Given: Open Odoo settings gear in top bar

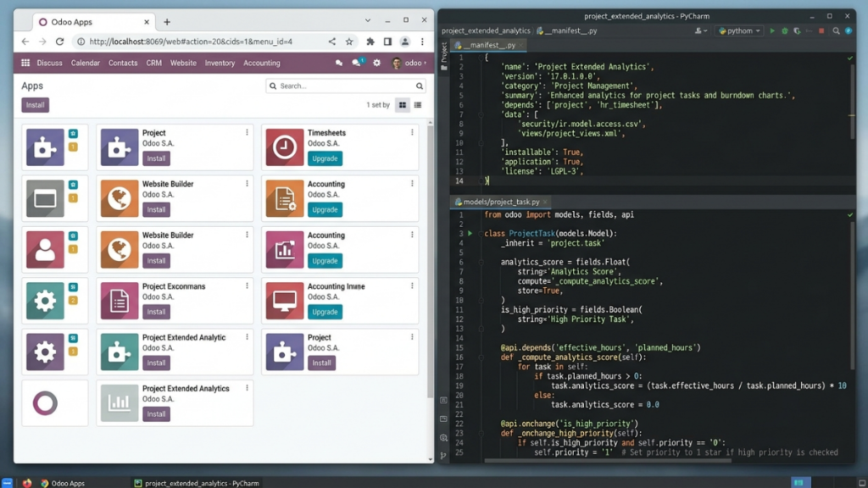Looking at the screenshot, I should pyautogui.click(x=377, y=63).
